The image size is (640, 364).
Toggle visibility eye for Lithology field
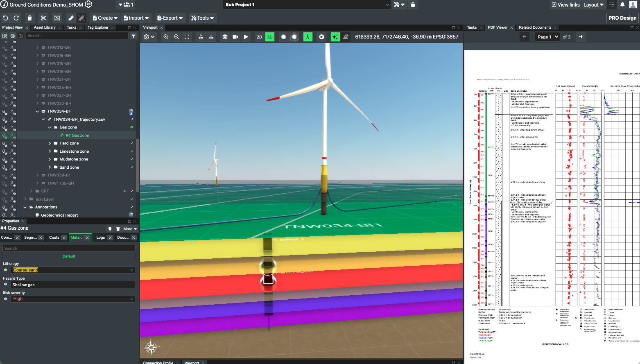(x=6, y=270)
